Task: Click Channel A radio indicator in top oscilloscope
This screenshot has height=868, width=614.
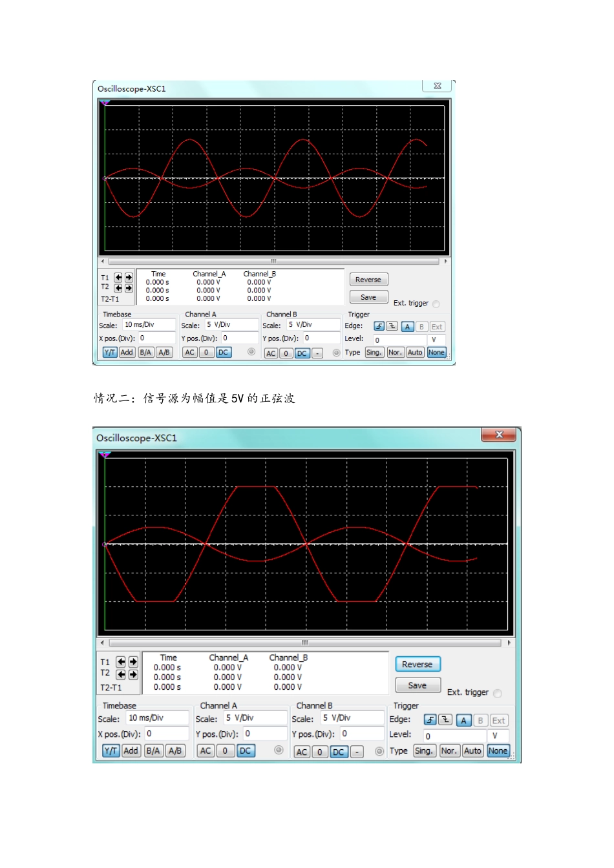Action: (251, 352)
